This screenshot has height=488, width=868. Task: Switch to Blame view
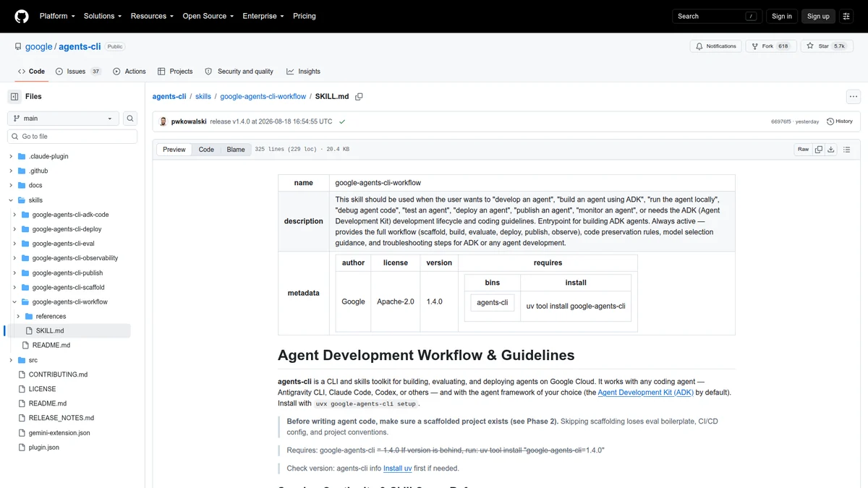(x=236, y=150)
